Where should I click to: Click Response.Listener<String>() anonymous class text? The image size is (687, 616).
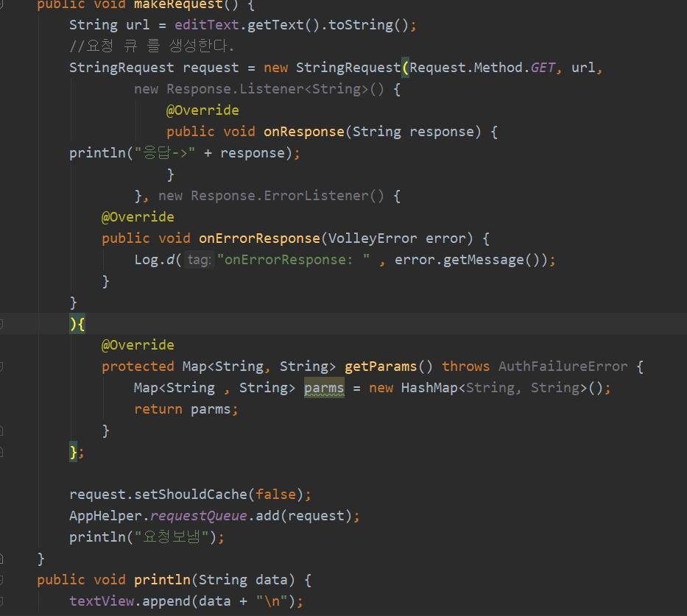click(x=275, y=89)
